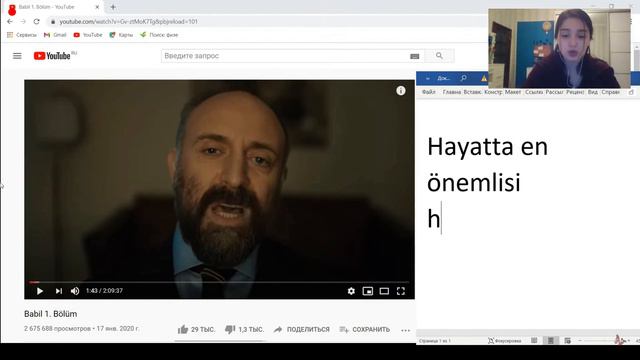Open Ссылки ribbon tab in Word
The image size is (640, 360).
pyautogui.click(x=534, y=92)
